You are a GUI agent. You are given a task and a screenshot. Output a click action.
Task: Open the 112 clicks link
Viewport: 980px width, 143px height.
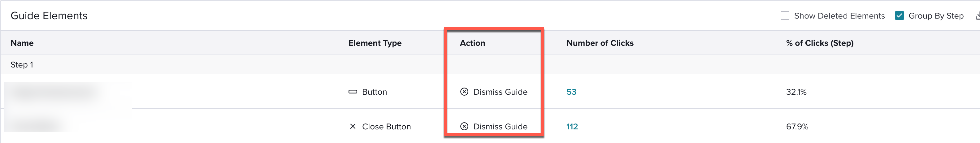click(572, 126)
